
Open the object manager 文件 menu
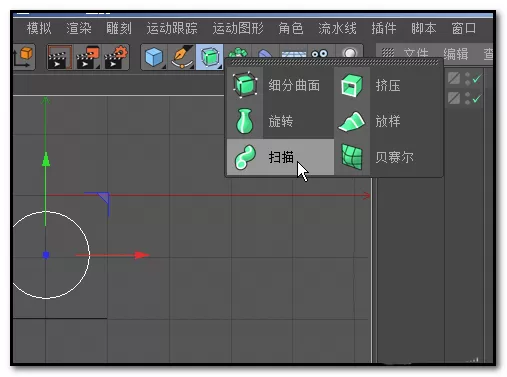pyautogui.click(x=416, y=53)
